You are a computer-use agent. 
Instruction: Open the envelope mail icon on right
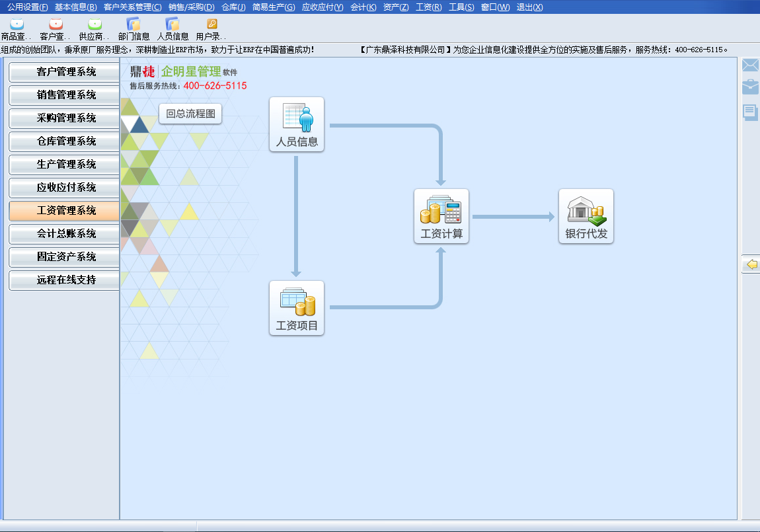pos(750,65)
